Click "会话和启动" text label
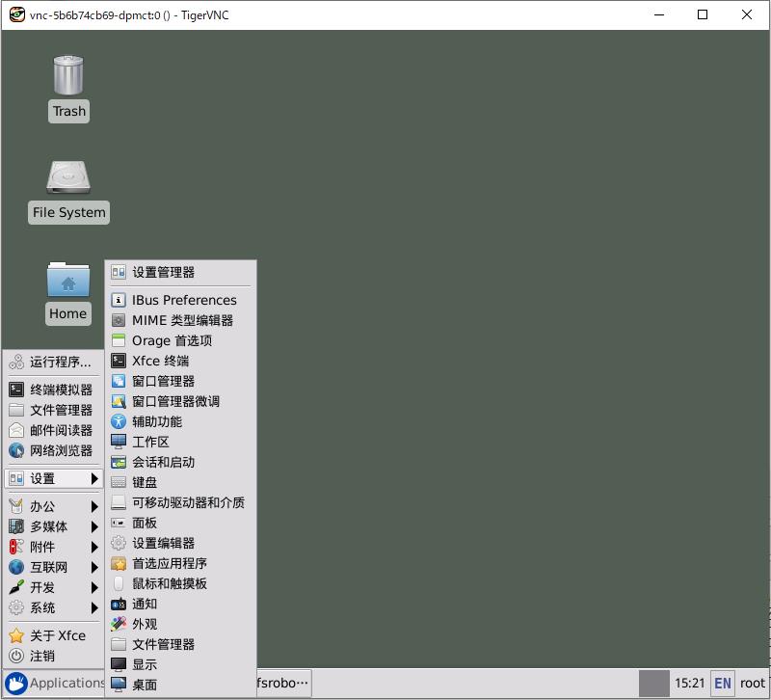Image resolution: width=771 pixels, height=700 pixels. (163, 462)
